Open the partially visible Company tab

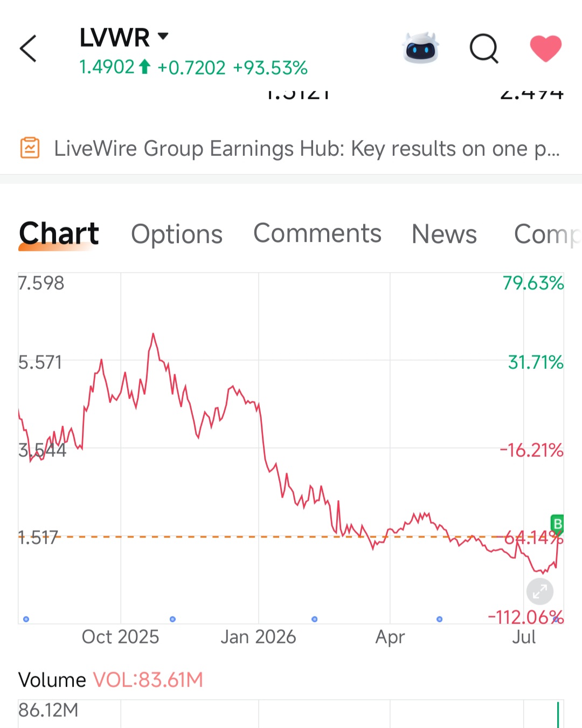tap(548, 235)
